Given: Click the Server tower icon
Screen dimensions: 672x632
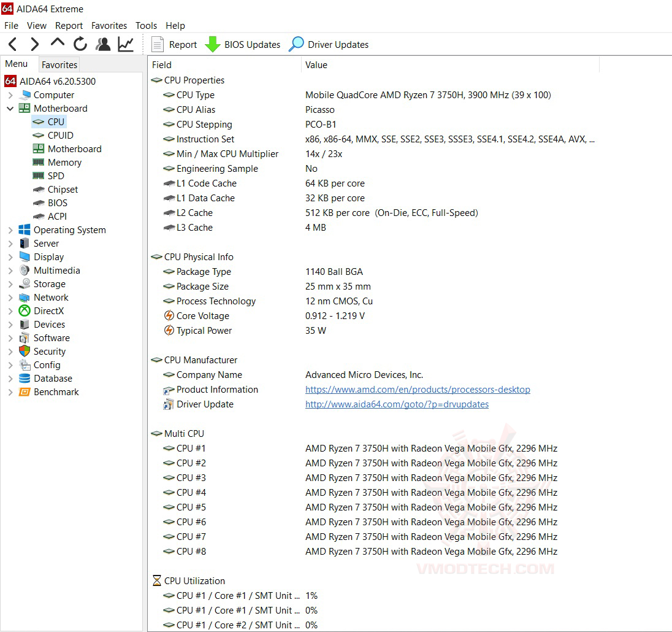Looking at the screenshot, I should [x=25, y=243].
